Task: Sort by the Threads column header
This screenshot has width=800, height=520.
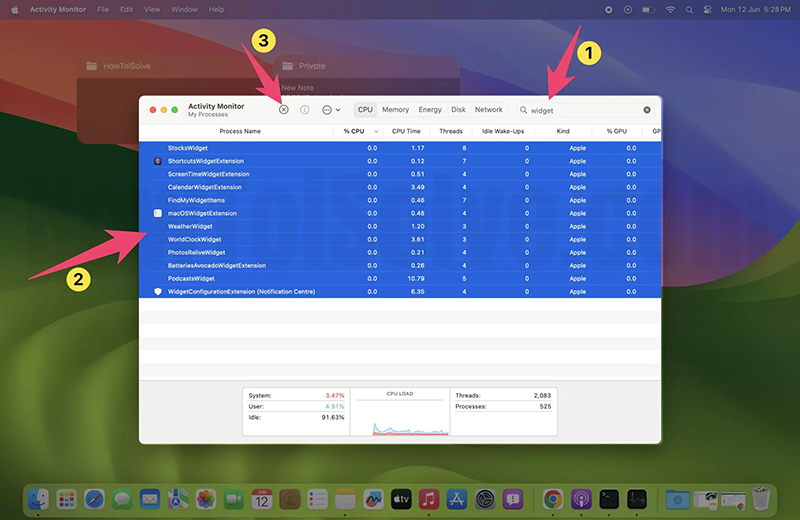Action: pos(451,131)
